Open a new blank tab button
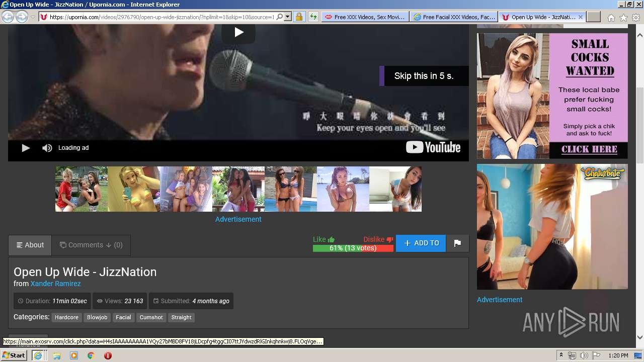This screenshot has height=362, width=644. (x=594, y=17)
